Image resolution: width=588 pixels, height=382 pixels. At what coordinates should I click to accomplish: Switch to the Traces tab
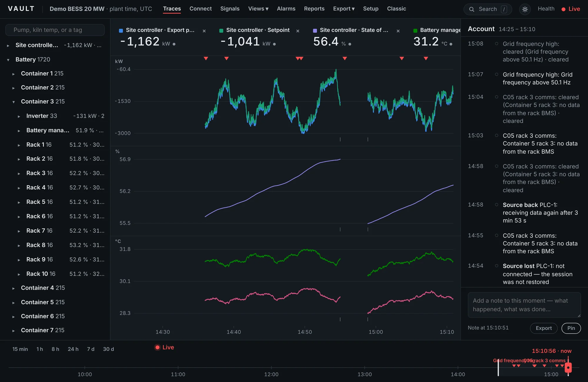[x=172, y=9]
